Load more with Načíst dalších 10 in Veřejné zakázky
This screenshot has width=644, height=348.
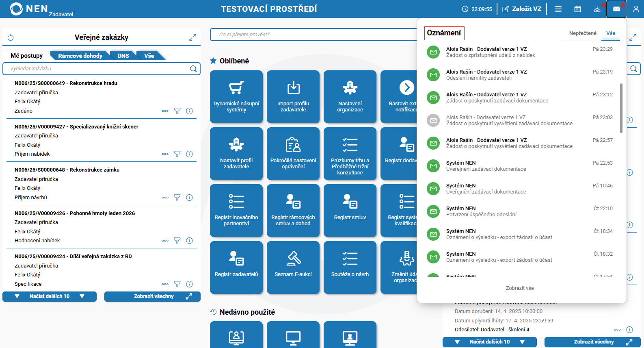point(50,296)
